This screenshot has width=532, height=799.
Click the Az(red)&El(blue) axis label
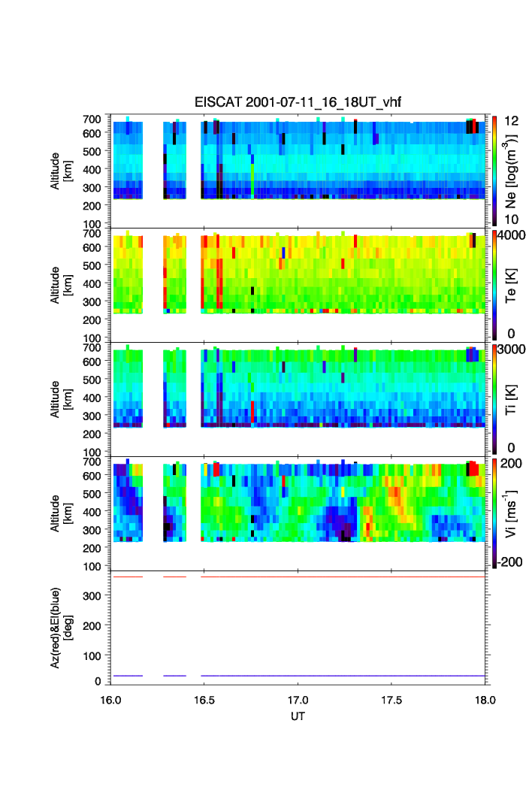click(x=61, y=628)
